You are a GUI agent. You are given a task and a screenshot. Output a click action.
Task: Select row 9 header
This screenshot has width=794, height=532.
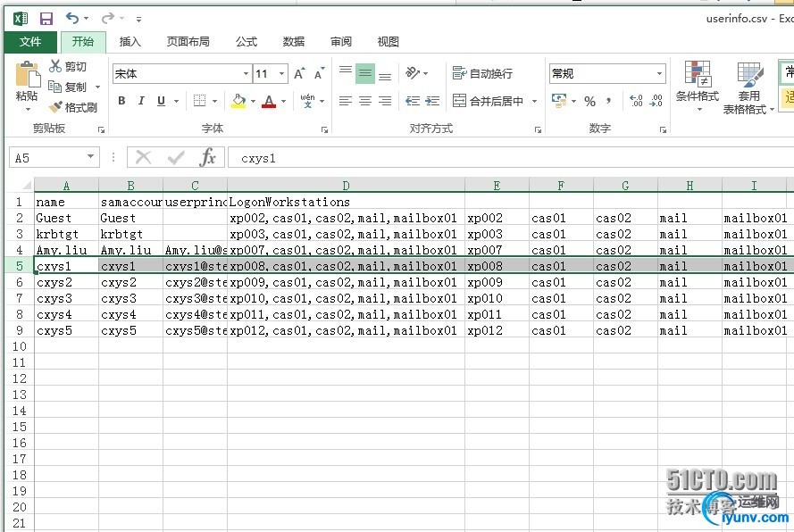point(20,330)
